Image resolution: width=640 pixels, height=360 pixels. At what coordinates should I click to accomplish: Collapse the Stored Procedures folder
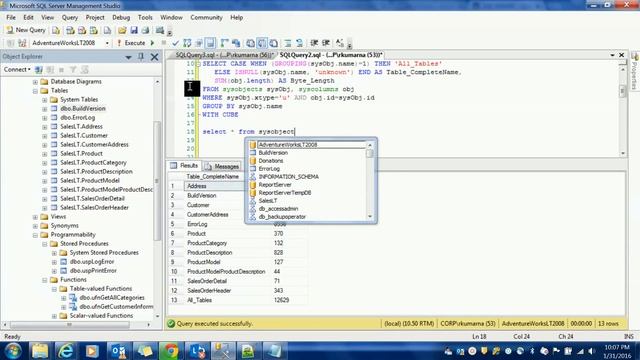pos(45,244)
